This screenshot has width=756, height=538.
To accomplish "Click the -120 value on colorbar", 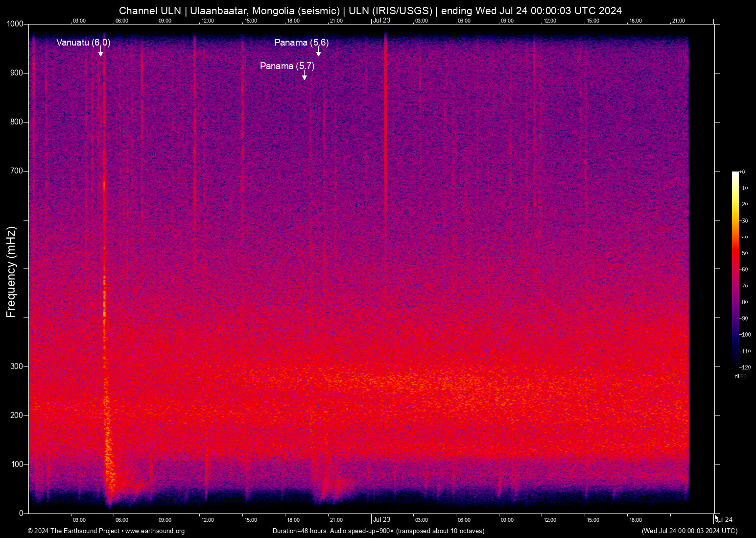I will pos(745,367).
